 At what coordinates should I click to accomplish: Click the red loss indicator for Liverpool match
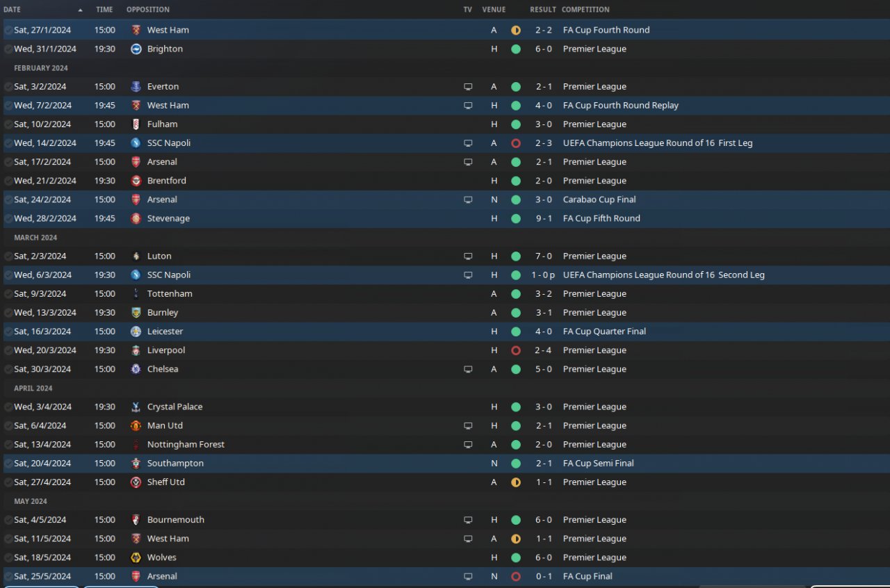515,350
